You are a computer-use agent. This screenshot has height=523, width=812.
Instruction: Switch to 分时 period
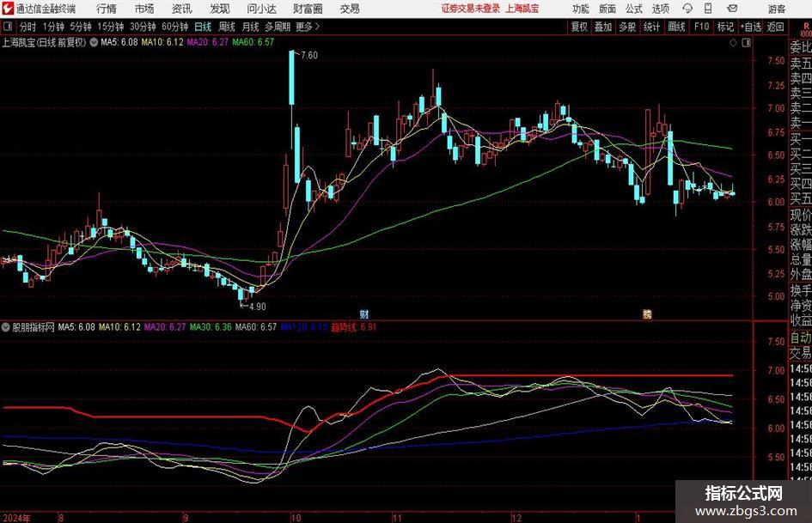(x=27, y=27)
